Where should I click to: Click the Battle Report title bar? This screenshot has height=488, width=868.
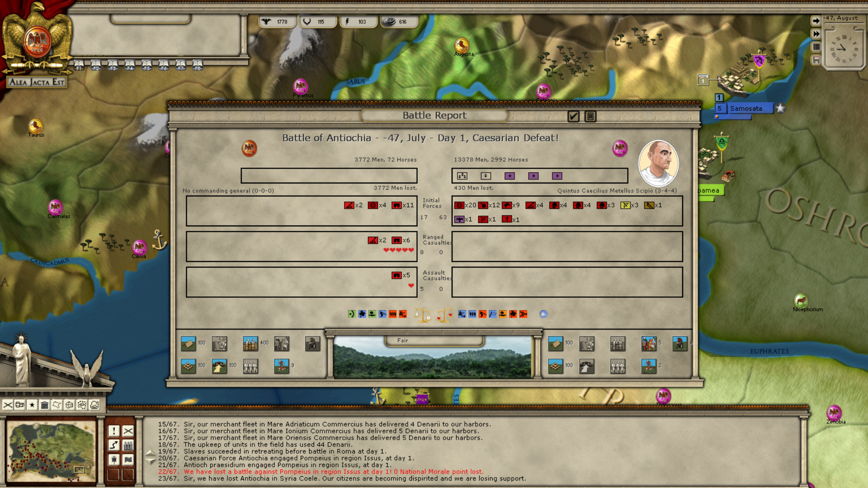(434, 116)
